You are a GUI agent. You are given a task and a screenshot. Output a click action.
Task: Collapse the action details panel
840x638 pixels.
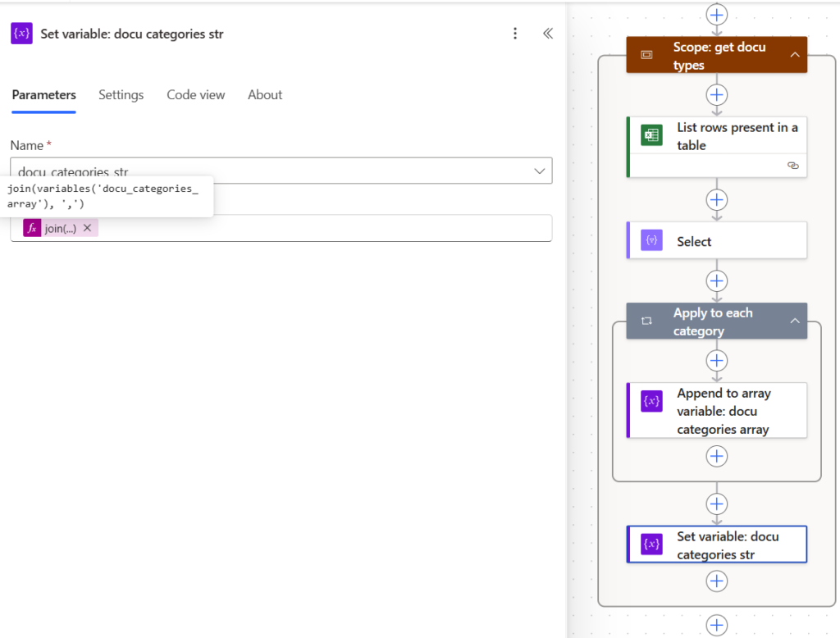547,34
